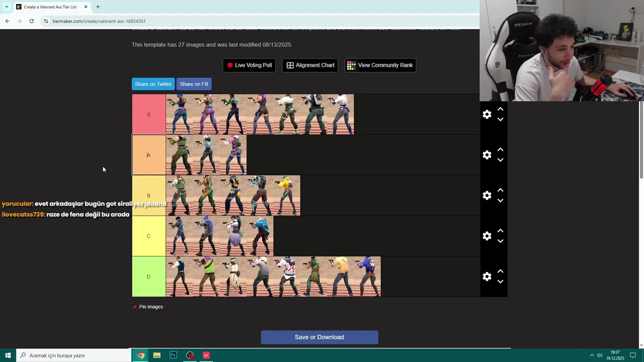Image resolution: width=644 pixels, height=362 pixels.
Task: Open settings gear for D tier row
Action: [x=487, y=277]
